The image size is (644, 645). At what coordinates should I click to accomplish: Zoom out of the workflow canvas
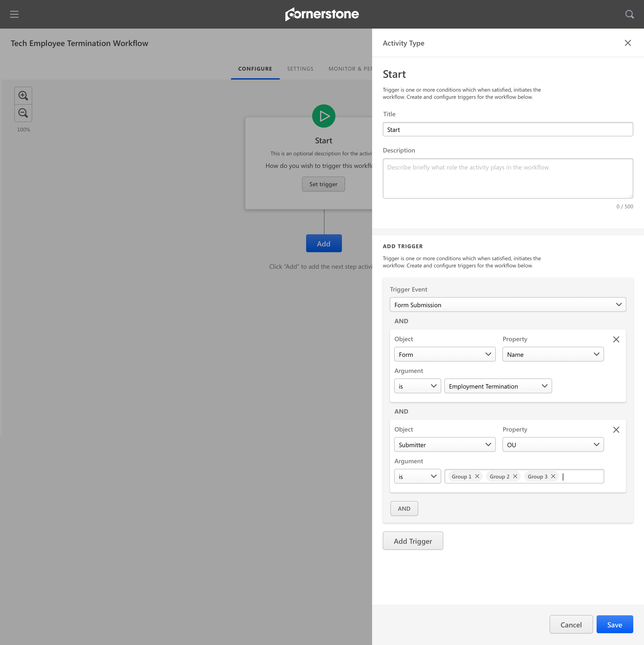(x=23, y=113)
